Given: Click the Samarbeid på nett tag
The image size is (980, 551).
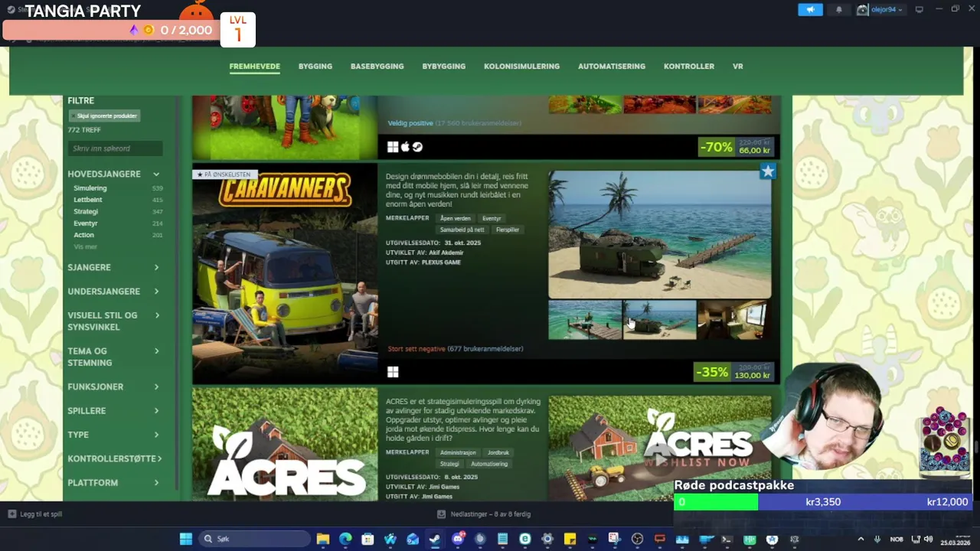Looking at the screenshot, I should [462, 230].
